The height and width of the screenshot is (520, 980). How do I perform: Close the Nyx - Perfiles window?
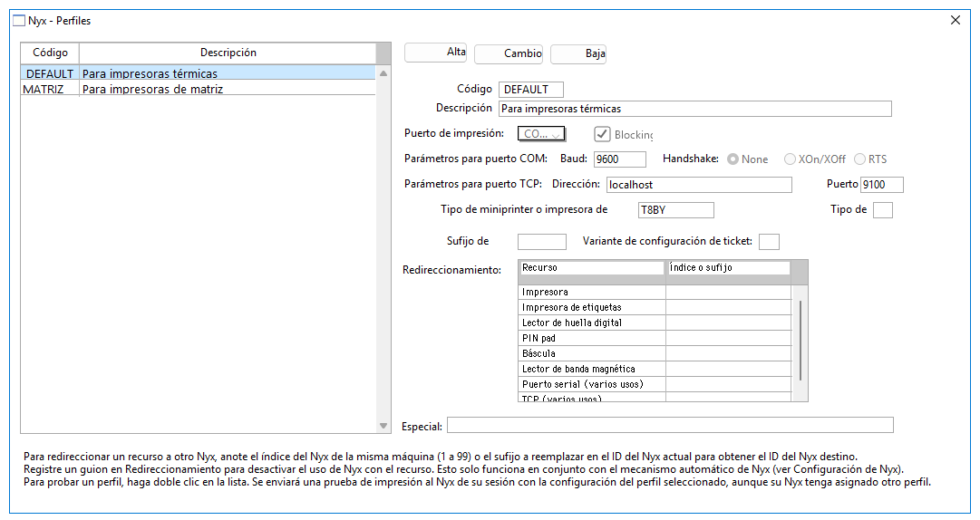(955, 20)
